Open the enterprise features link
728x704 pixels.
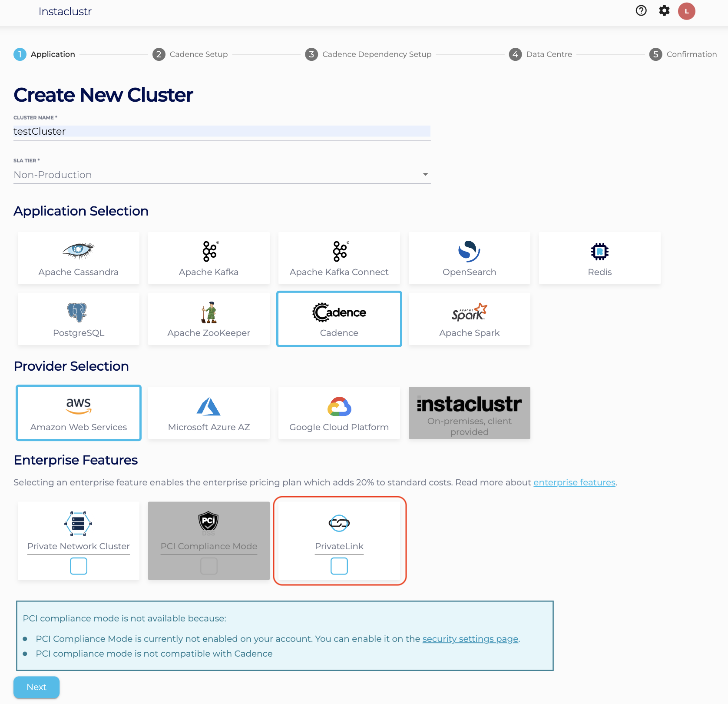(574, 482)
